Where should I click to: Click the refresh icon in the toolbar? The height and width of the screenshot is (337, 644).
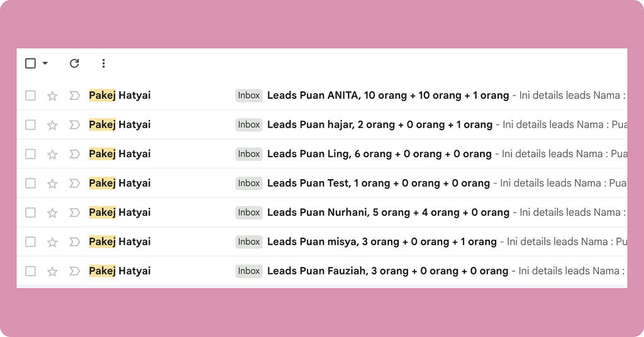tap(74, 64)
